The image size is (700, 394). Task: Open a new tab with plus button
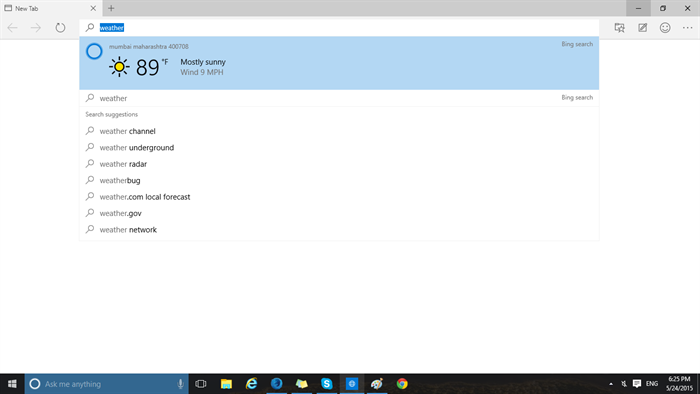[x=111, y=8]
